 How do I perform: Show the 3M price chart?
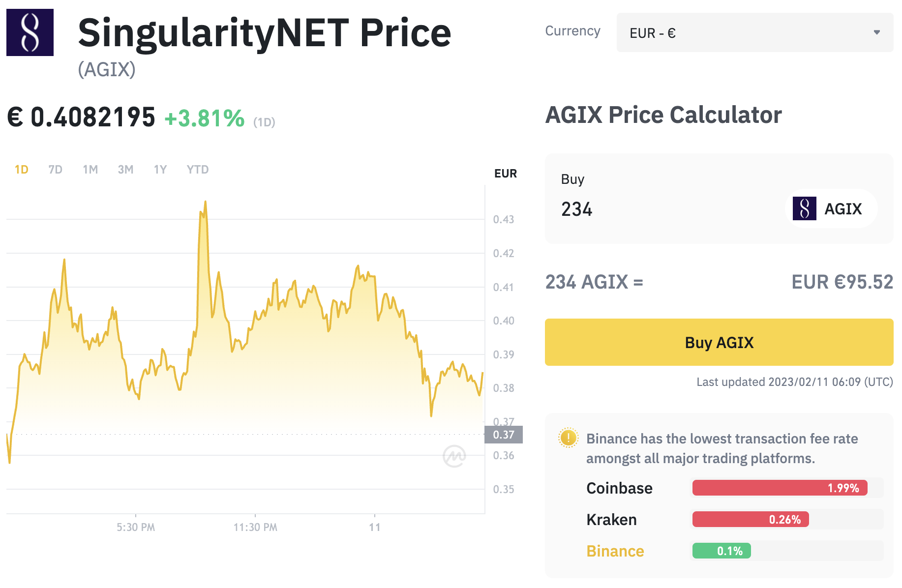pyautogui.click(x=126, y=170)
